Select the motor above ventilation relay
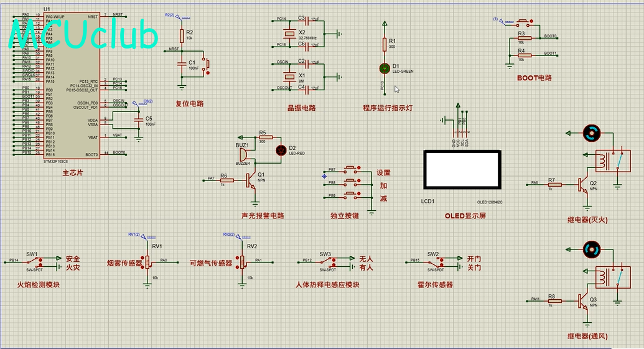The image size is (644, 349). tap(592, 249)
